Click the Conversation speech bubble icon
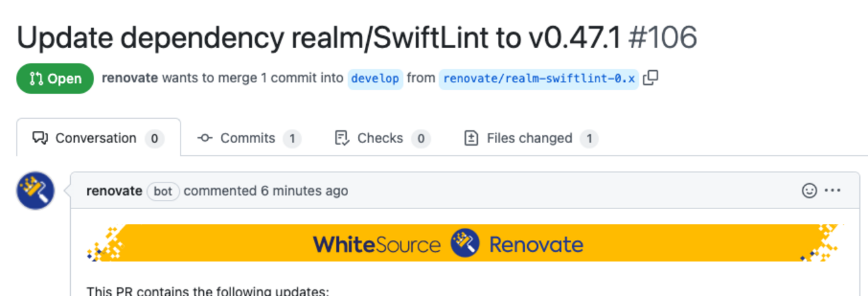868x296 pixels. [41, 138]
